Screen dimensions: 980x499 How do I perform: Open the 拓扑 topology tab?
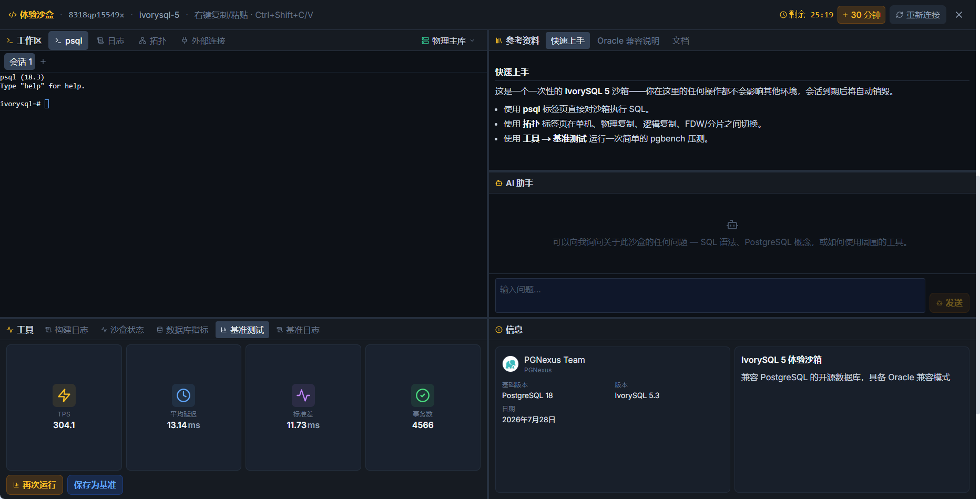click(x=152, y=40)
